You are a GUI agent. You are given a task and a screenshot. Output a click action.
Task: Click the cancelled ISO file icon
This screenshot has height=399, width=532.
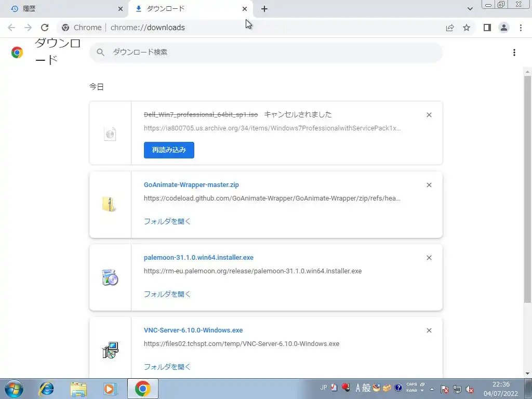(x=110, y=134)
